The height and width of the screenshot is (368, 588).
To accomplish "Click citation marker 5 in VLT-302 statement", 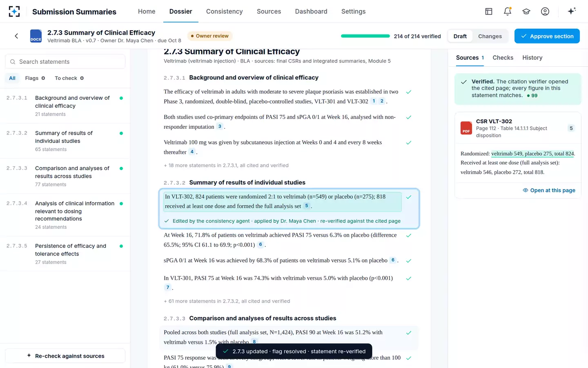I will tap(307, 206).
